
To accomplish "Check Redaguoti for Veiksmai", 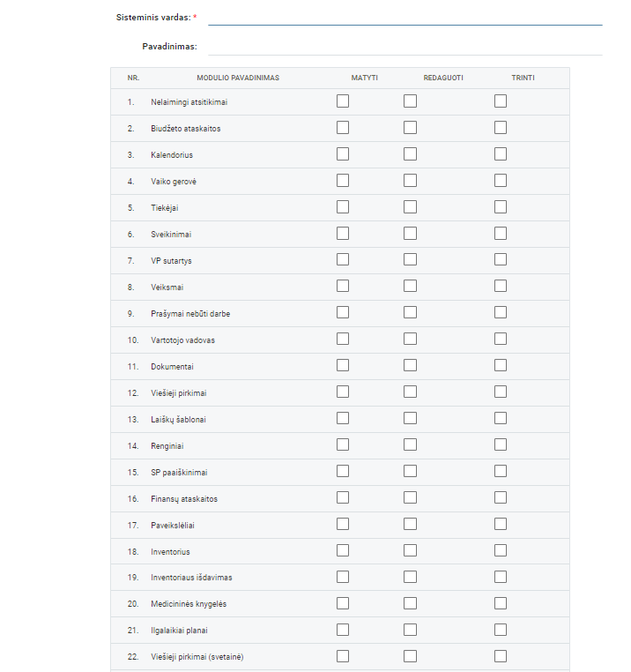I will click(410, 287).
